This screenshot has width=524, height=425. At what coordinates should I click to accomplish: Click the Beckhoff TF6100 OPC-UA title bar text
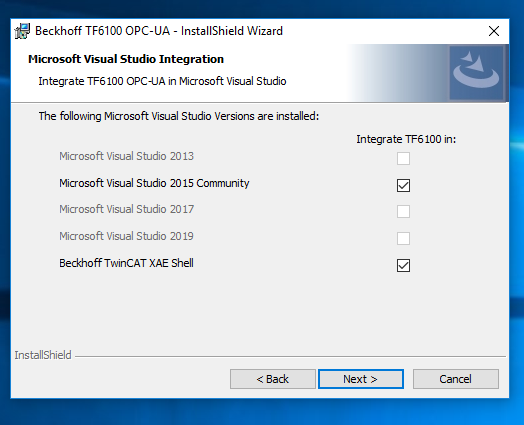point(159,31)
